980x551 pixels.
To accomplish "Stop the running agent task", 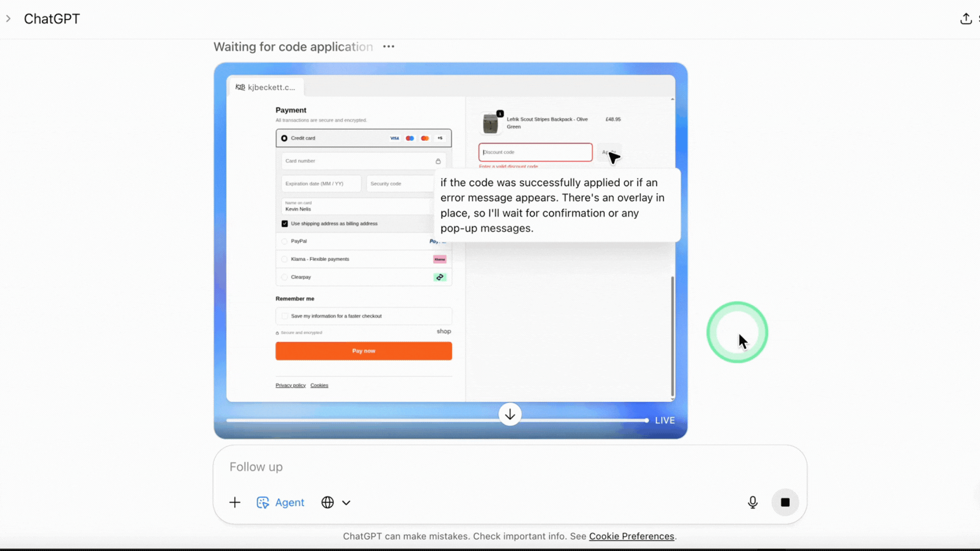I will (785, 503).
